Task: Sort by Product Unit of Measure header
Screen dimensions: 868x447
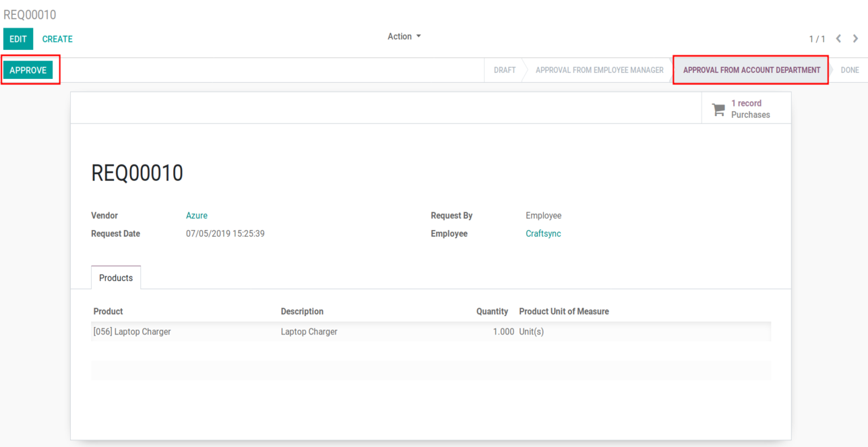Action: [563, 311]
